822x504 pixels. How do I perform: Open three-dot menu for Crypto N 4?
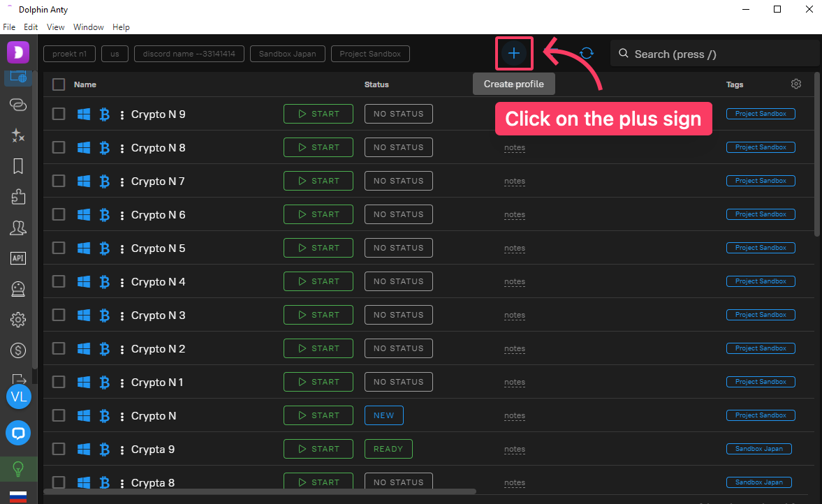122,283
